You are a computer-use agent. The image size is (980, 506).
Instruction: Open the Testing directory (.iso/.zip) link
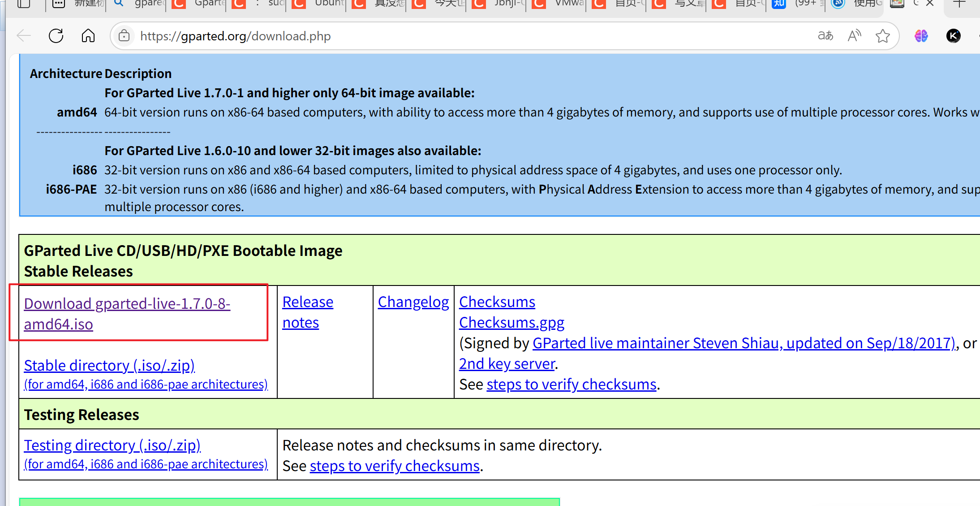tap(112, 445)
